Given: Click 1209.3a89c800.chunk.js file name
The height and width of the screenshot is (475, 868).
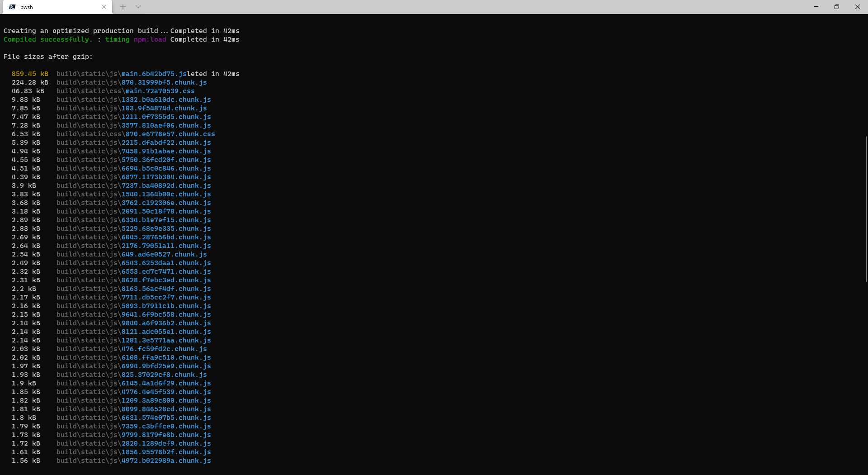Looking at the screenshot, I should [166, 400].
